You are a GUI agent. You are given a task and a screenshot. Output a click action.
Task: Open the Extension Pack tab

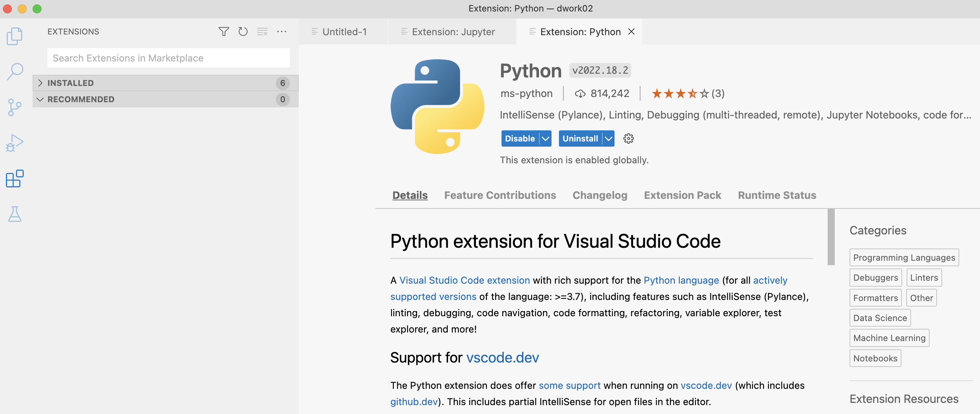point(682,195)
